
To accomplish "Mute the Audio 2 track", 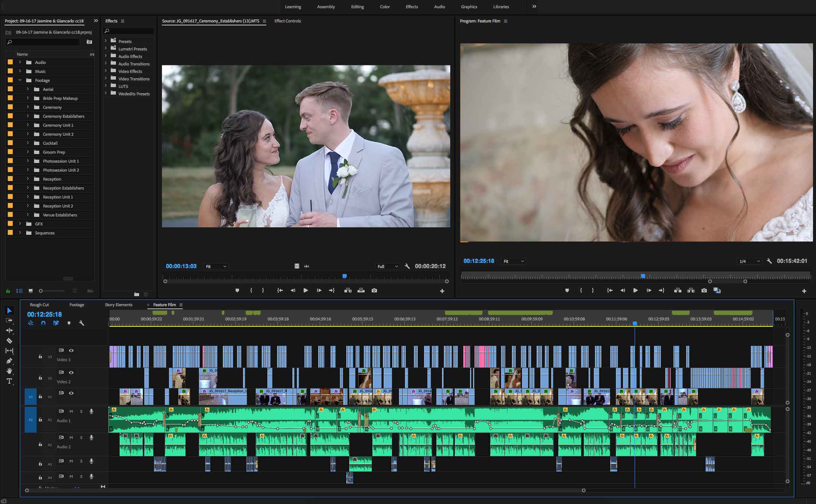I will coord(71,437).
